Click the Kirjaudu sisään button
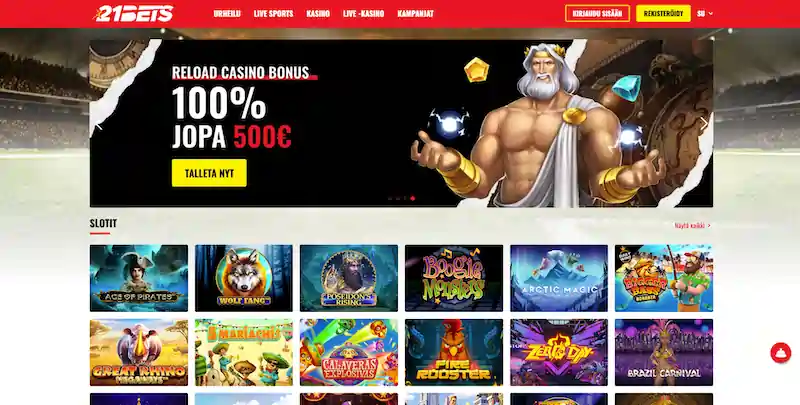The image size is (800, 405). pyautogui.click(x=597, y=14)
